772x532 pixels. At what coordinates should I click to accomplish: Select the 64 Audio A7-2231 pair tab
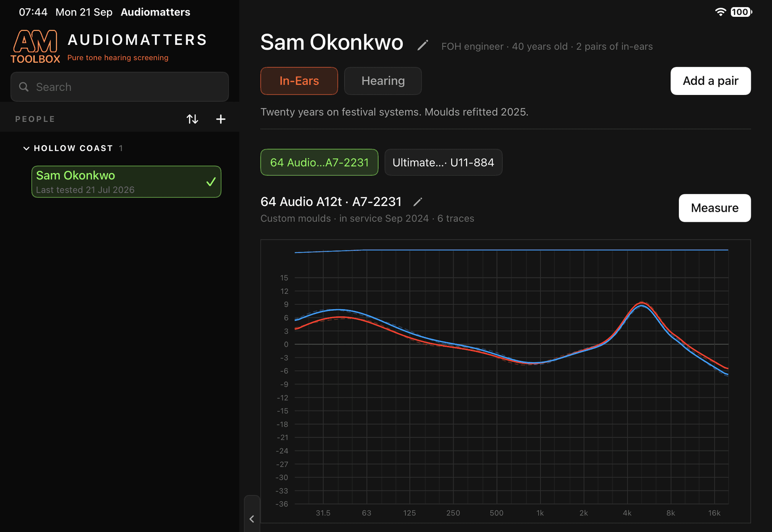(x=319, y=163)
